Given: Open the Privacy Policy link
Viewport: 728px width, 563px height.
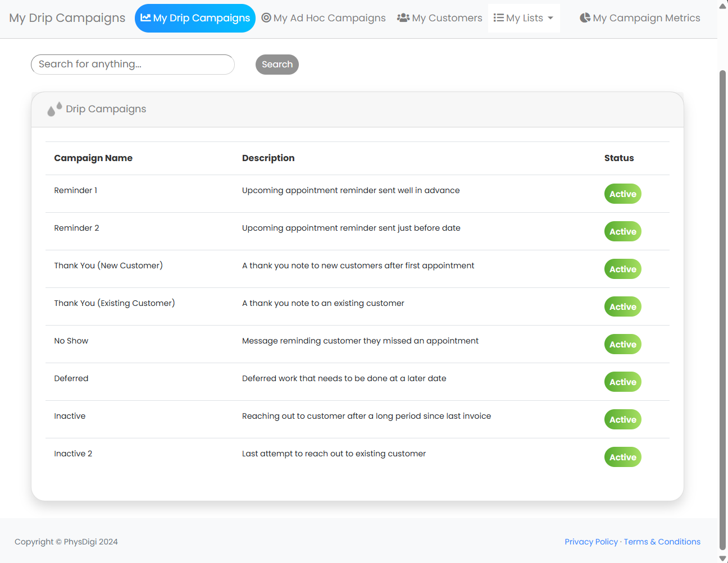Looking at the screenshot, I should pos(591,542).
